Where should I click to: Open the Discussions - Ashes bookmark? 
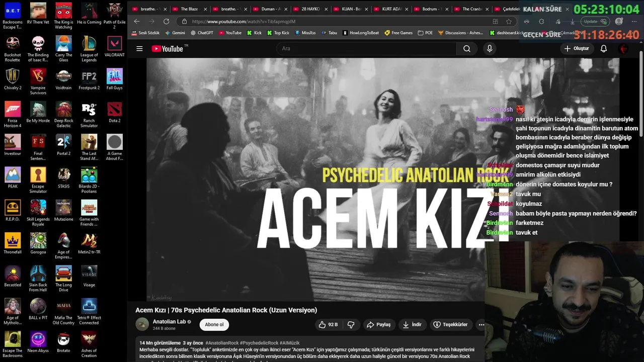pos(460,33)
